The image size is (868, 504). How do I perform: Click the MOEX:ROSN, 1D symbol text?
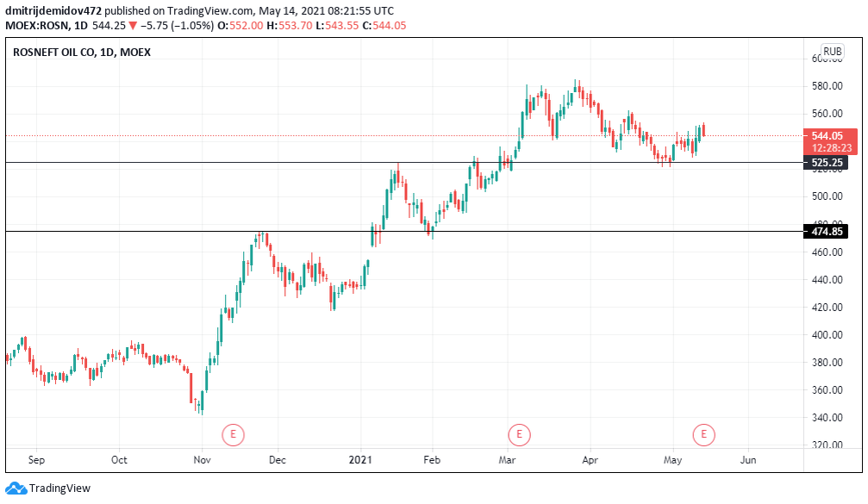point(47,26)
